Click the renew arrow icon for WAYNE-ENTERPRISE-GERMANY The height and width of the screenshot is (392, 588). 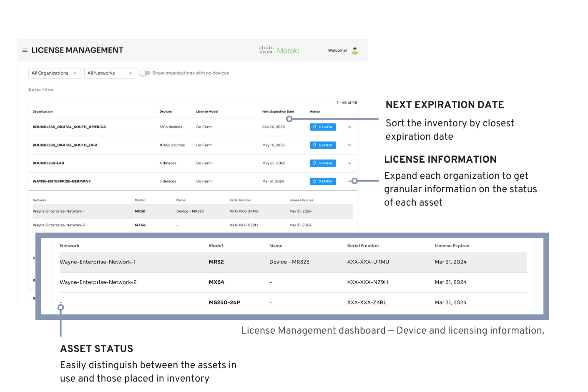point(349,181)
